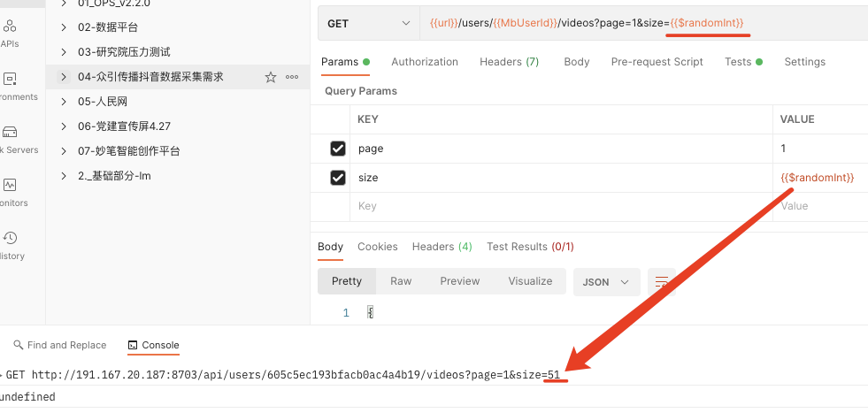Screen dimensions: 868x413
Task: Click the VALUE column header
Action: point(797,119)
